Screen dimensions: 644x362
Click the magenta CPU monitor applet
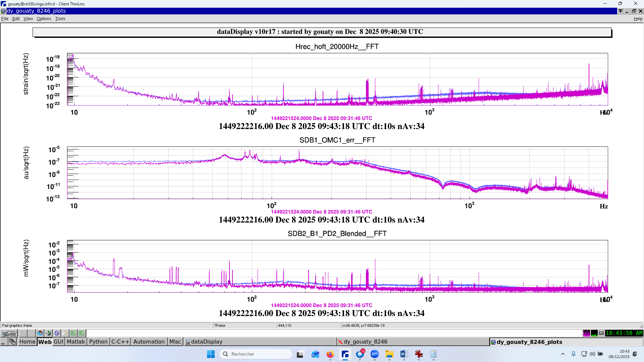click(x=586, y=333)
